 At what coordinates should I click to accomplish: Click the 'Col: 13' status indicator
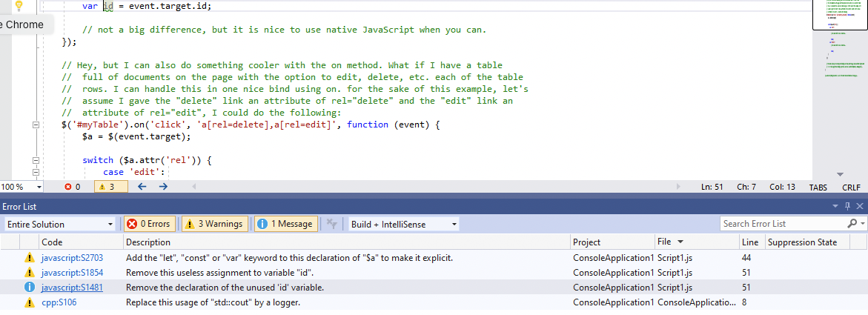[x=782, y=187]
